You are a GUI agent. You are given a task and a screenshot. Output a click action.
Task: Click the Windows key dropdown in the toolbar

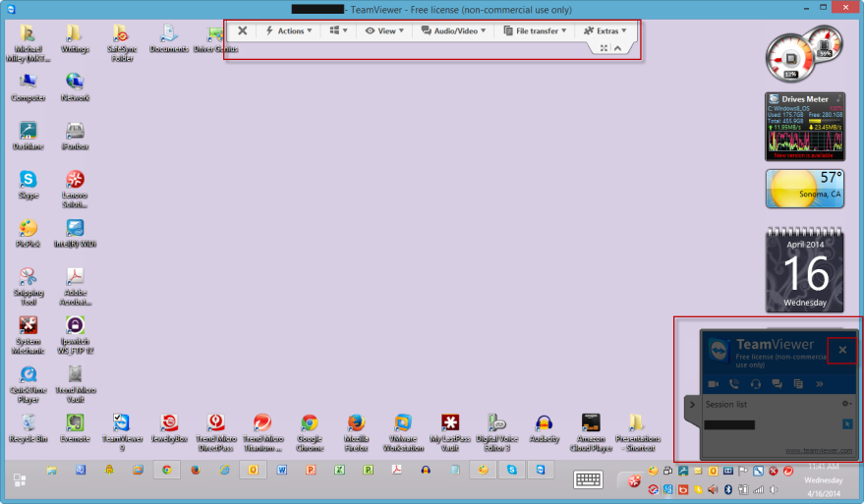click(x=339, y=31)
